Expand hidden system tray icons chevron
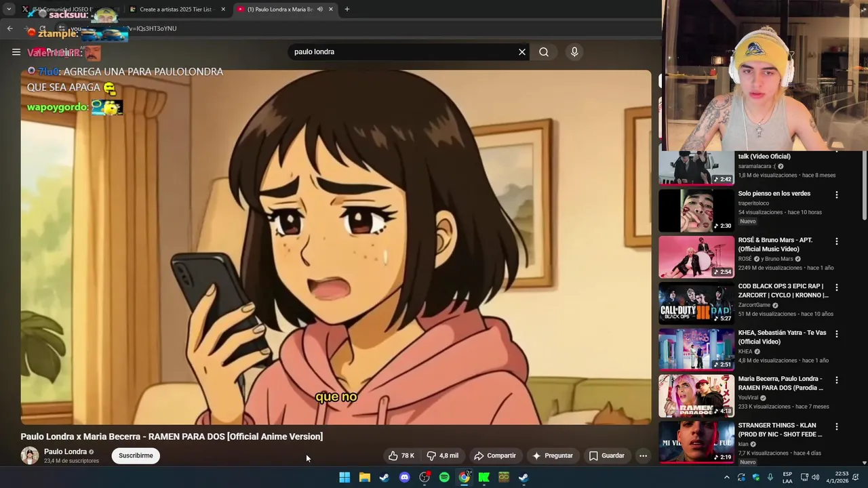868x488 pixels. (726, 477)
